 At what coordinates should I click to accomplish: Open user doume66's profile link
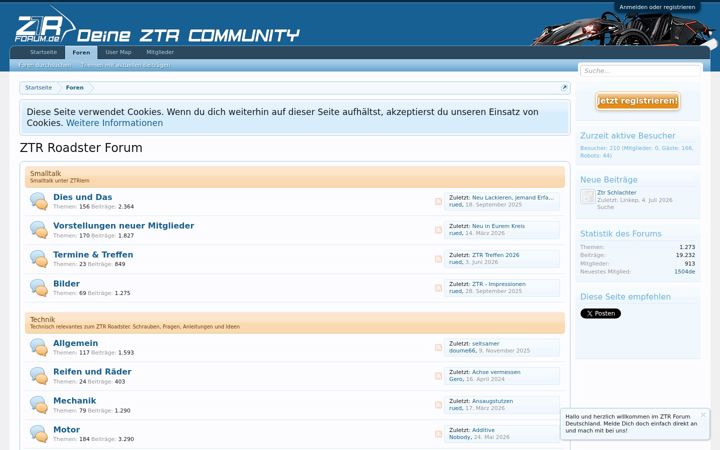coord(462,351)
